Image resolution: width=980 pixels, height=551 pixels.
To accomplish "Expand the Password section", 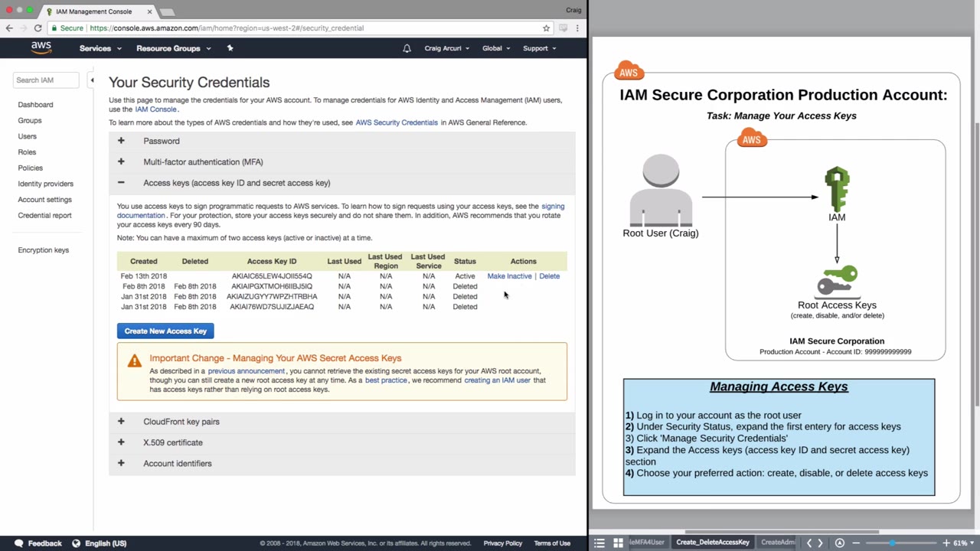I will pyautogui.click(x=341, y=141).
